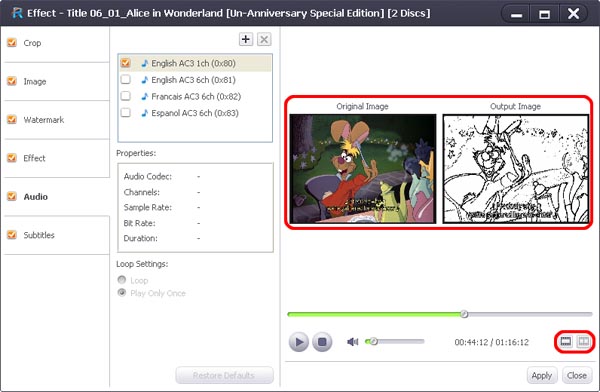Open the Image tab

click(57, 82)
